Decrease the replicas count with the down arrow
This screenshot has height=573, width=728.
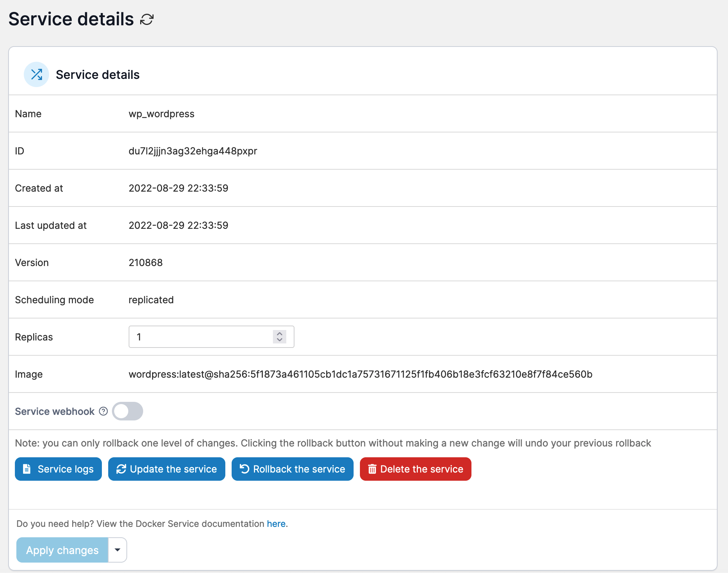click(x=280, y=340)
